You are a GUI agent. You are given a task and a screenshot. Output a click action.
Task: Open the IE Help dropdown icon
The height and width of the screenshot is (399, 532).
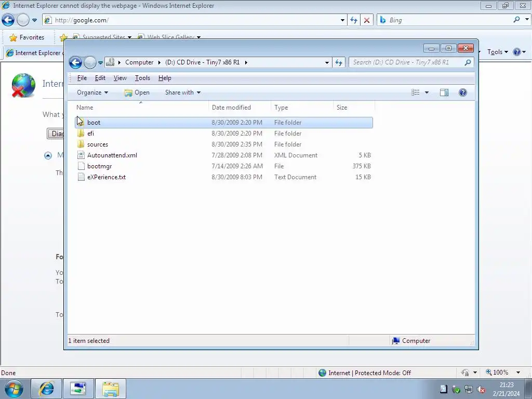520,52
